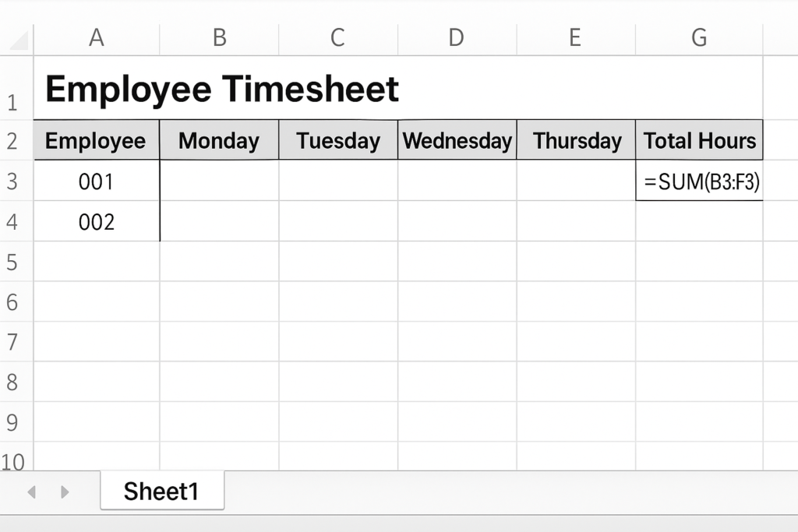This screenshot has width=798, height=532.
Task: Select column A header
Action: (97, 38)
